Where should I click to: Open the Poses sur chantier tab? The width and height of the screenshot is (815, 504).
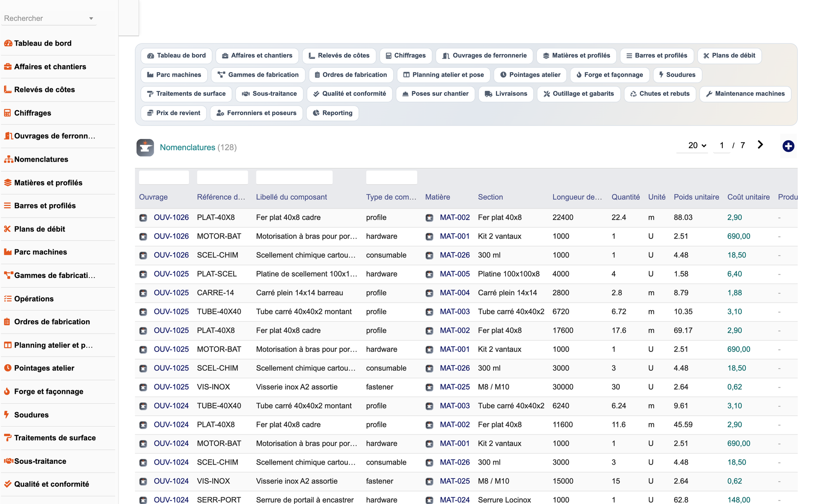click(x=435, y=94)
